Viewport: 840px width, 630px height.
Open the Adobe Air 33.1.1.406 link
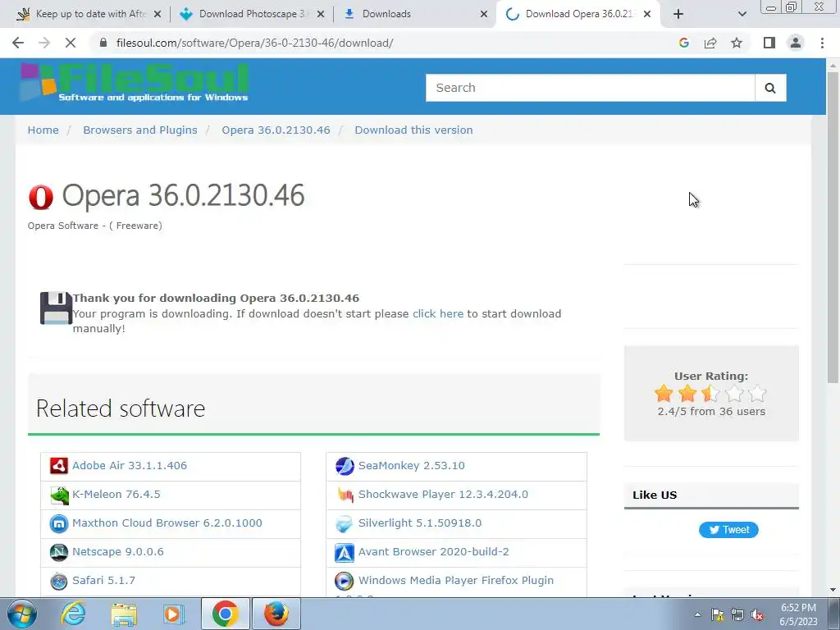[x=130, y=466]
